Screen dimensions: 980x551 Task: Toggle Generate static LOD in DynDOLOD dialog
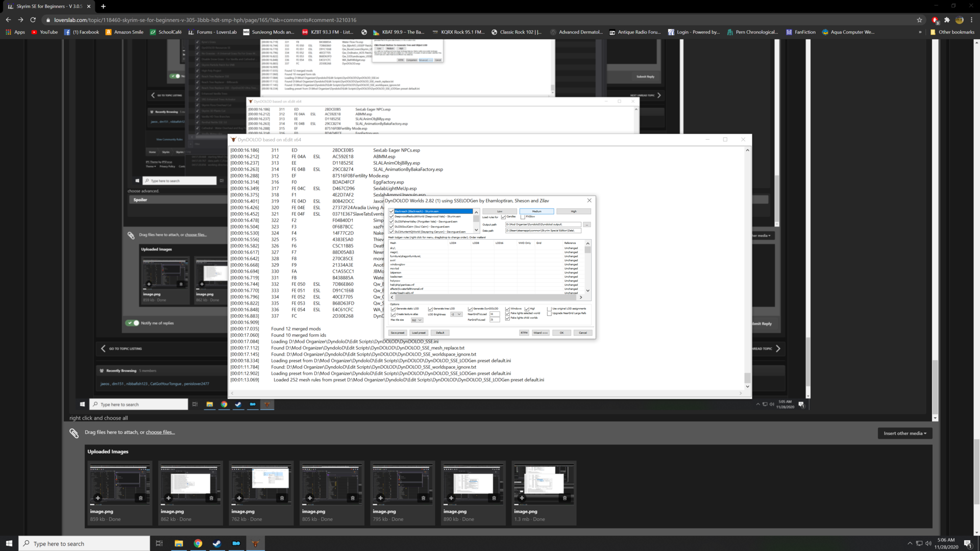click(x=393, y=309)
